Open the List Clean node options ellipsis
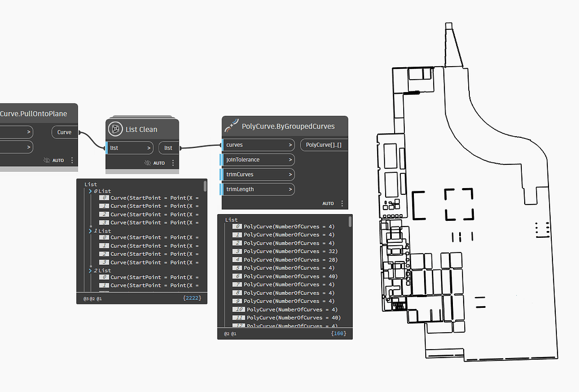Viewport: 579px width, 392px height. pos(173,163)
